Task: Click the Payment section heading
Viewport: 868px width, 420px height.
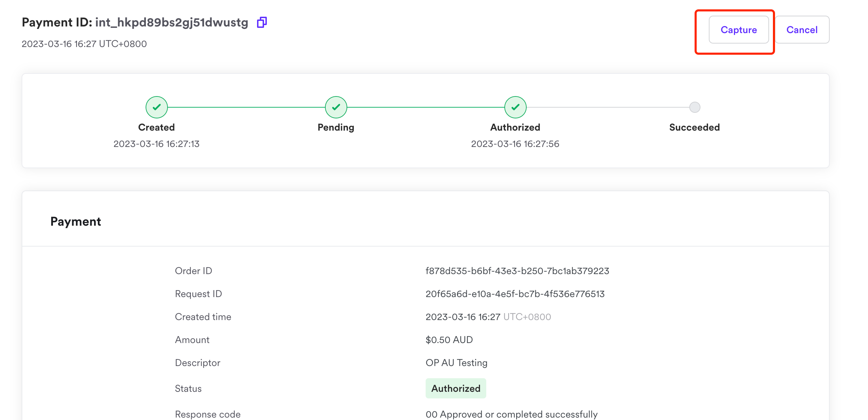Action: pyautogui.click(x=76, y=221)
